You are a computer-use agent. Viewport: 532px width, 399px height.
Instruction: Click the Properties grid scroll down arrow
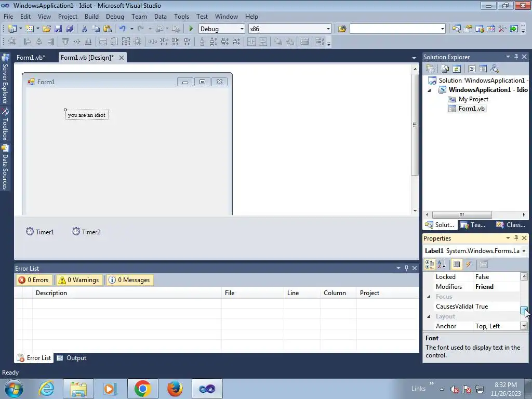coord(524,326)
